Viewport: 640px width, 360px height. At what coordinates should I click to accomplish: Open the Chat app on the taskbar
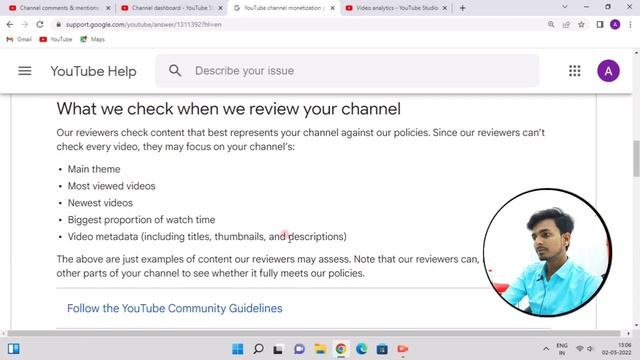tap(299, 349)
